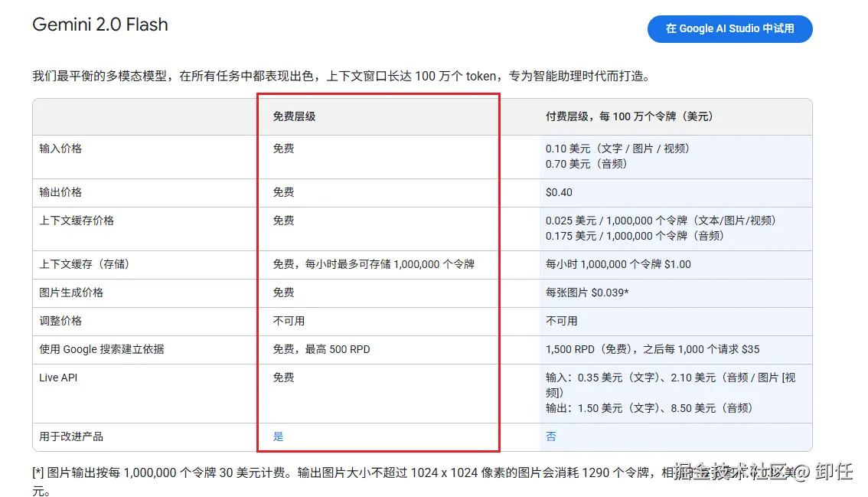
Task: Click the 上下文缓存（存储）row label
Action: point(84,264)
